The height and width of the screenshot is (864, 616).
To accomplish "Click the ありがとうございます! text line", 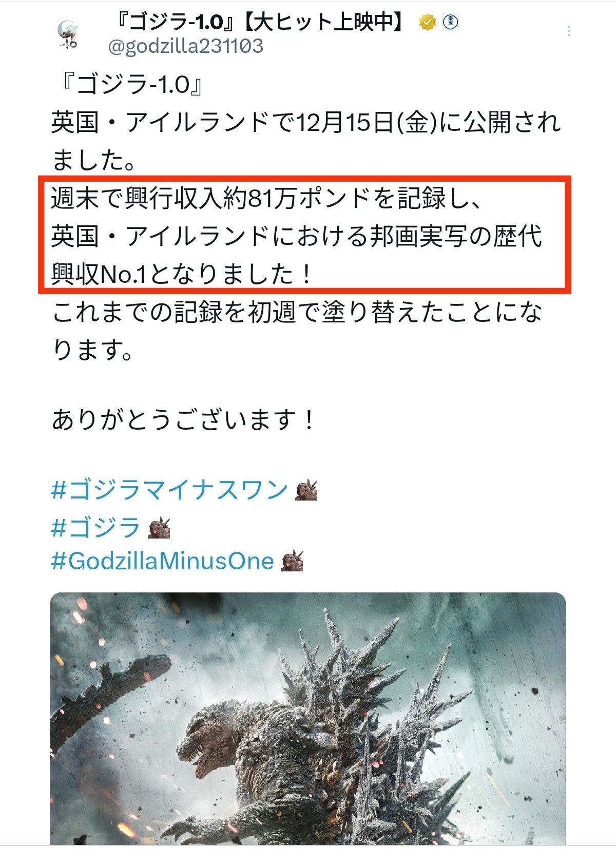I will point(183,420).
